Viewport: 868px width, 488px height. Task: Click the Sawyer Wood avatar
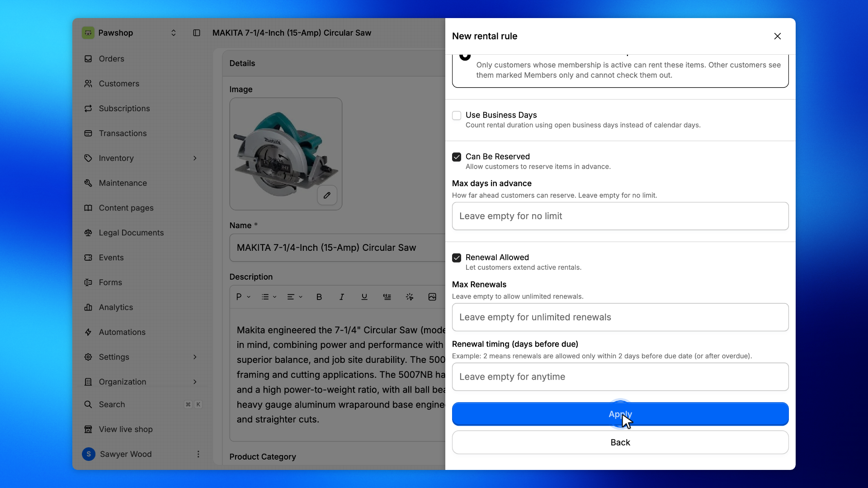tap(89, 454)
